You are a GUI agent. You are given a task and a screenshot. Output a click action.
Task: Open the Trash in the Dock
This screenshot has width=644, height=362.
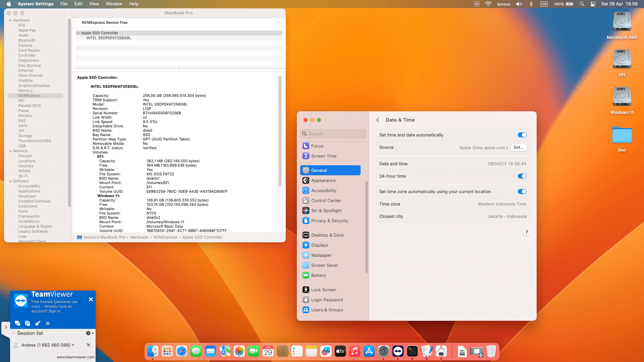click(x=491, y=351)
